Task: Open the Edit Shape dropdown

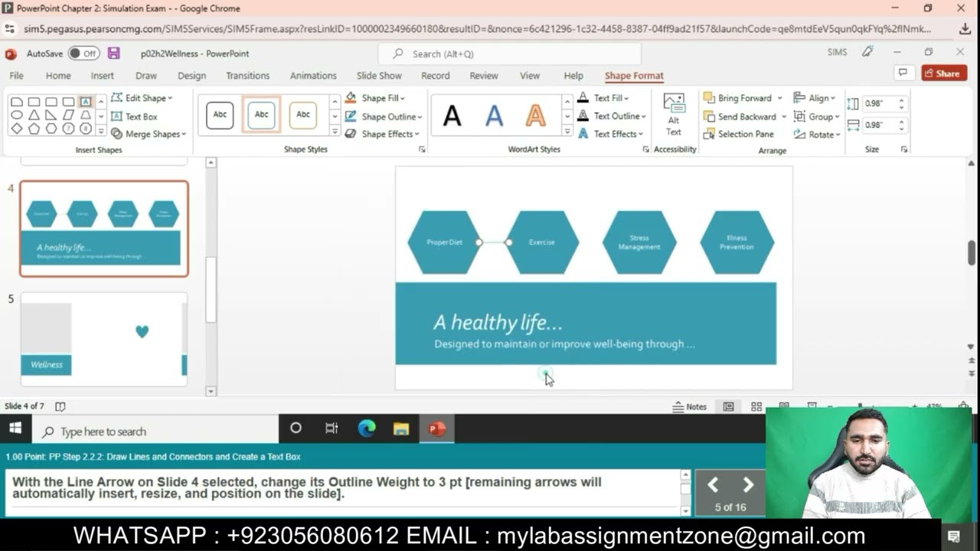Action: [142, 98]
